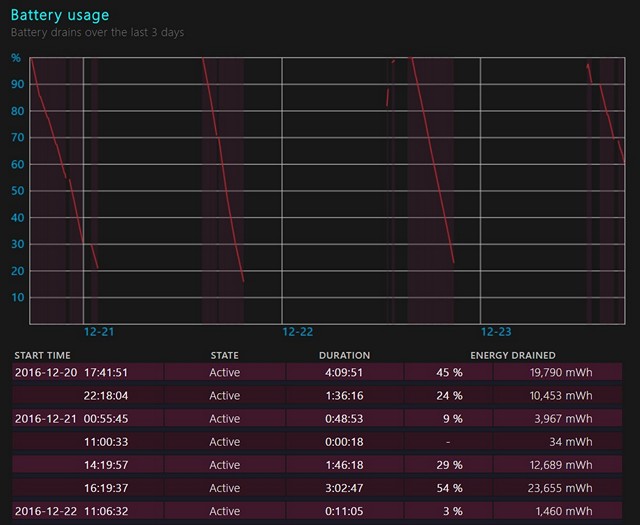Click duration value '3:02:47'
The height and width of the screenshot is (525, 640).
tap(344, 488)
